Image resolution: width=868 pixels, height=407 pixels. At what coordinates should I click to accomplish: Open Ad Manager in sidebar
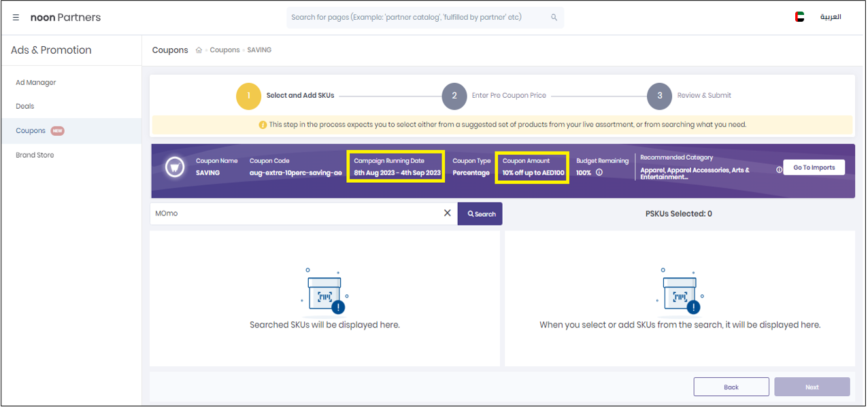click(36, 82)
